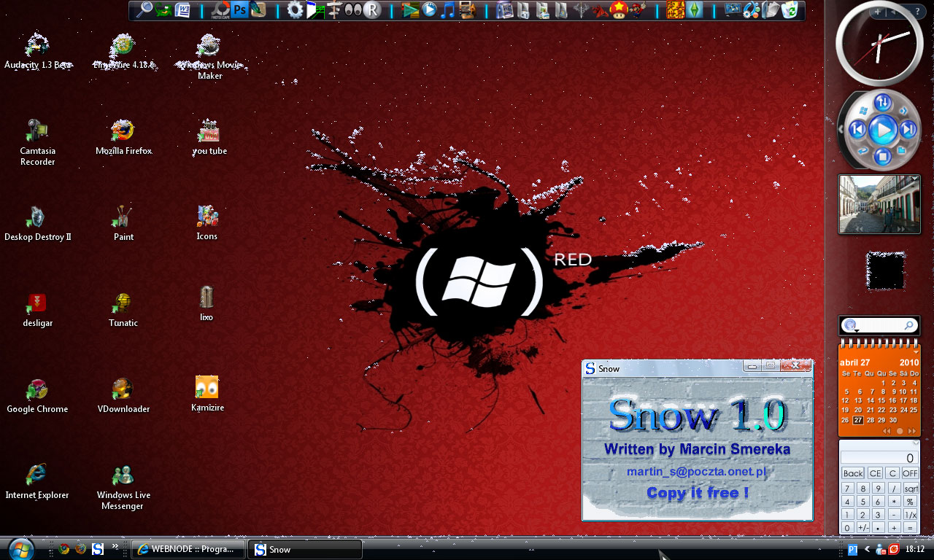Click the 1/x key on calculator
This screenshot has height=560, width=934.
click(911, 514)
